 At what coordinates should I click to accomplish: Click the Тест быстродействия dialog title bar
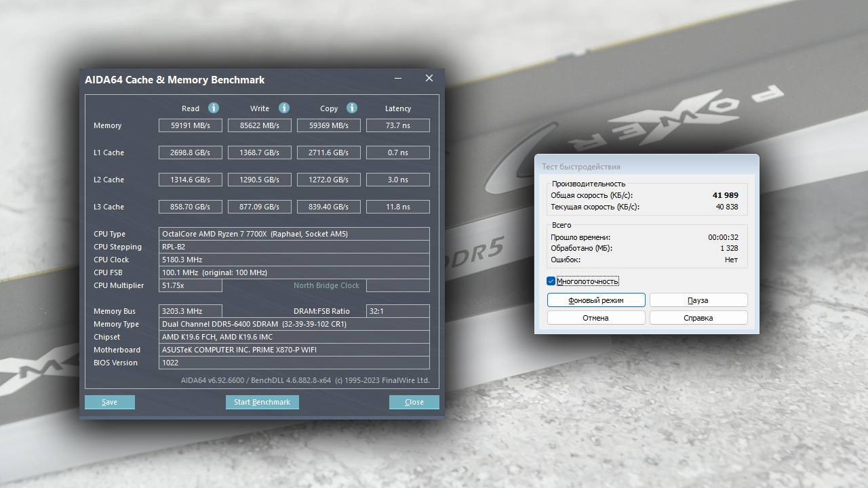click(646, 166)
